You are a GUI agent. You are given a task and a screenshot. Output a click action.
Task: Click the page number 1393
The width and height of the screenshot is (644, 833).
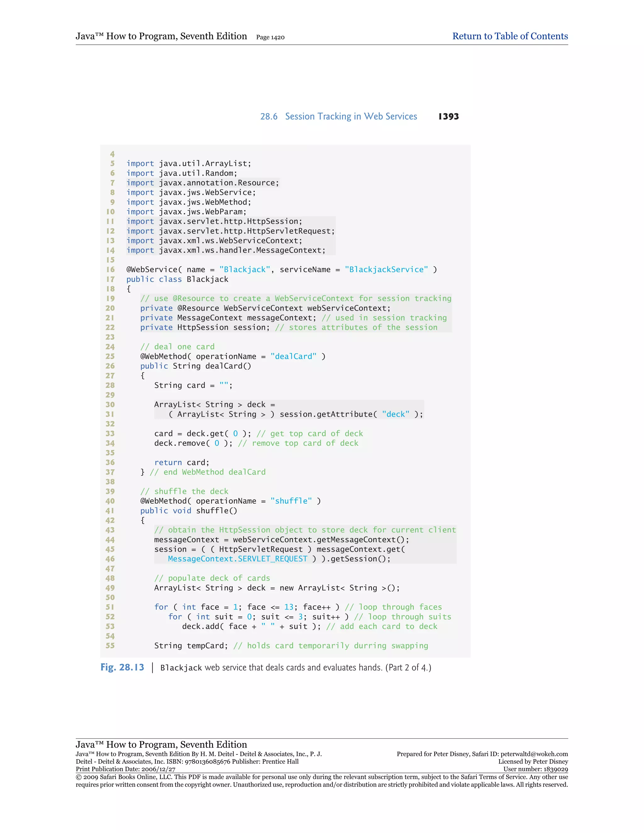[448, 116]
